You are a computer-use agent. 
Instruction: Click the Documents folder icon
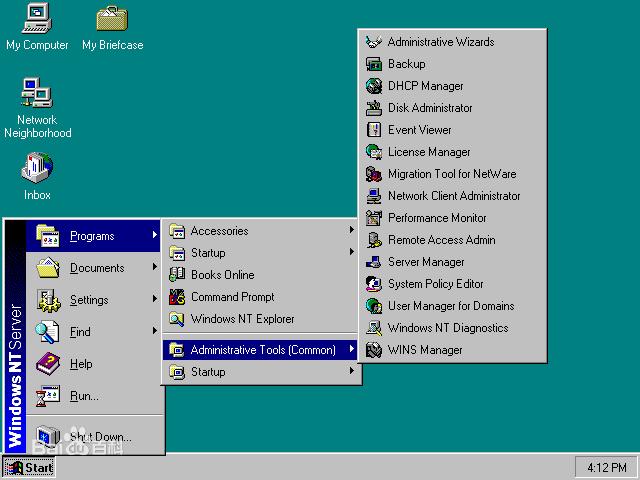pos(48,268)
